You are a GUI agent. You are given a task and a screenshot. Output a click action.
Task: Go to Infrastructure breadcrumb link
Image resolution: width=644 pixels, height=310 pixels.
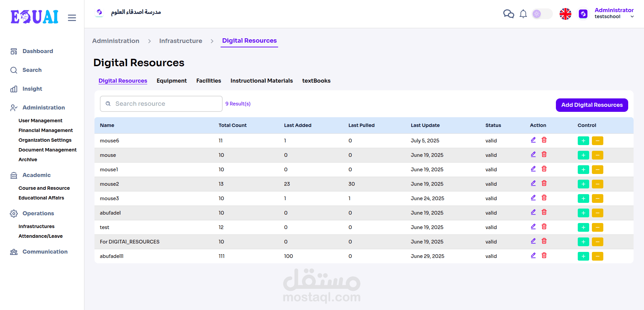pyautogui.click(x=181, y=41)
